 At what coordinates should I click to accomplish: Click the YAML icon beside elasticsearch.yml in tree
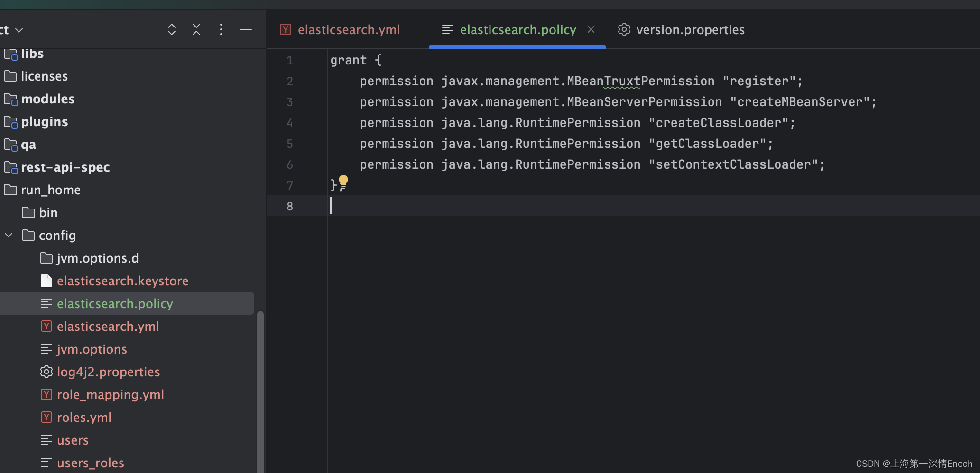46,326
